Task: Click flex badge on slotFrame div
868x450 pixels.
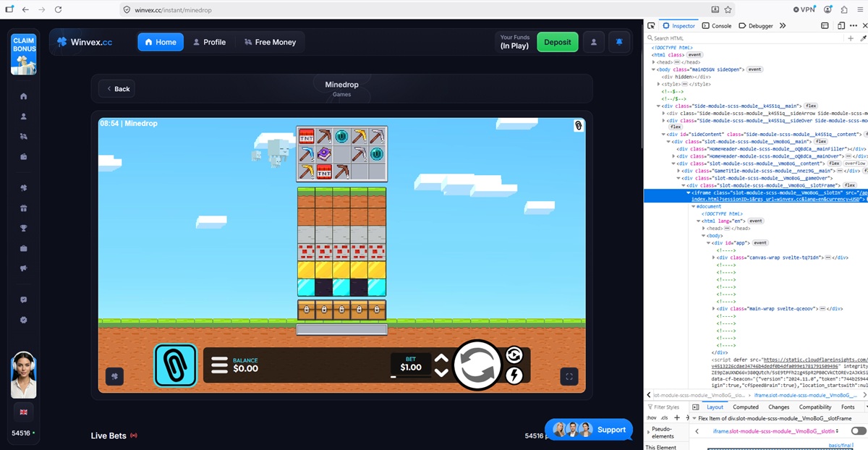Action: 850,185
